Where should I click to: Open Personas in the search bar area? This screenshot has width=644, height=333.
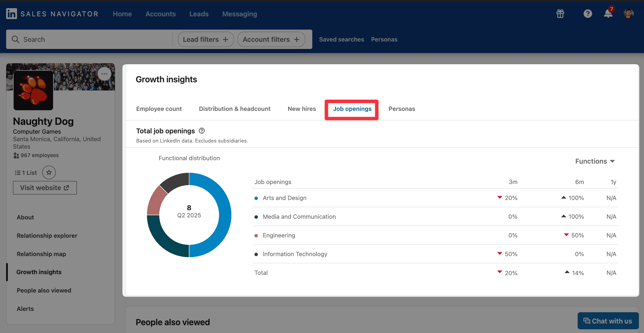pos(384,39)
